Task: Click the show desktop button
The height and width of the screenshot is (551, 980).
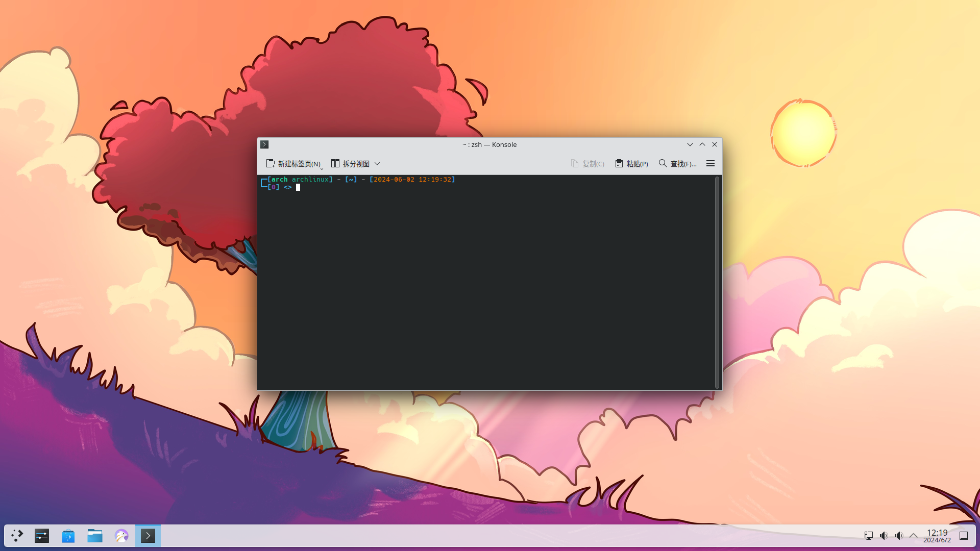Action: [x=964, y=536]
